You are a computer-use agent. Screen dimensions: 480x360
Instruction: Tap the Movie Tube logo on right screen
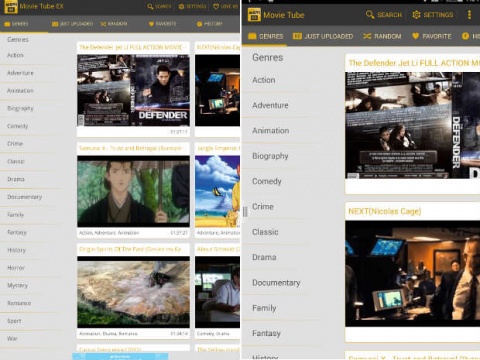click(254, 15)
